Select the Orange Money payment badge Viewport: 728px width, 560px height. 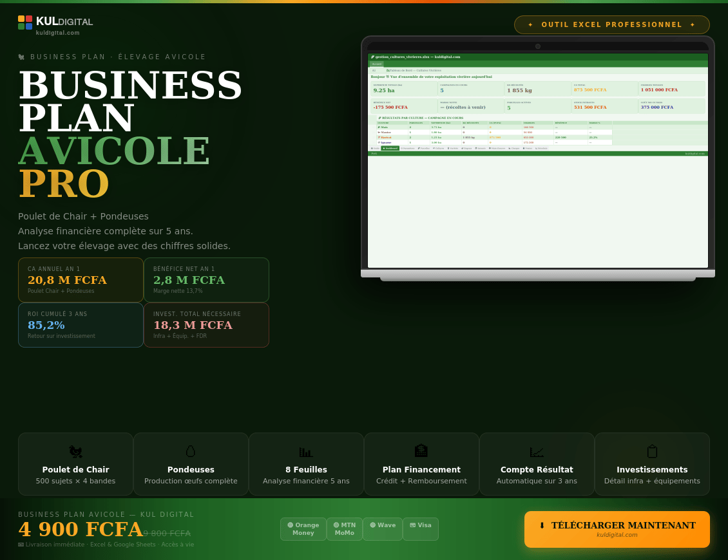[x=303, y=529]
